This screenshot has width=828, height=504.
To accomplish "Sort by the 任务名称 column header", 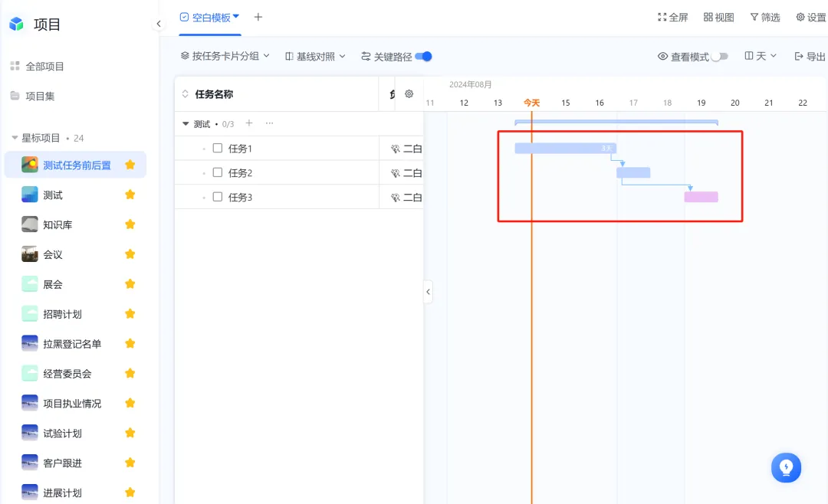I will pos(214,94).
